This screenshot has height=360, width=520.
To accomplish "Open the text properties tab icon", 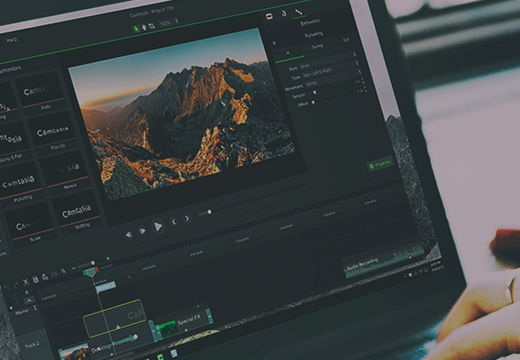I will tap(284, 14).
